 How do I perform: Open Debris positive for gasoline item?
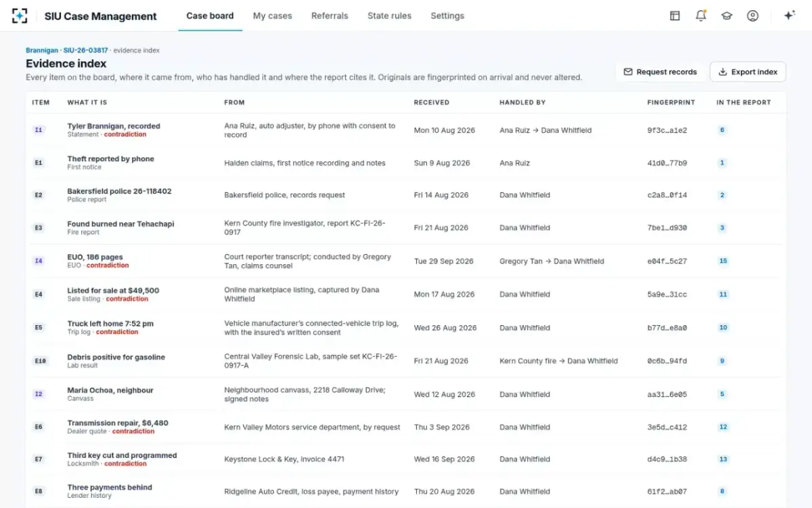(116, 357)
